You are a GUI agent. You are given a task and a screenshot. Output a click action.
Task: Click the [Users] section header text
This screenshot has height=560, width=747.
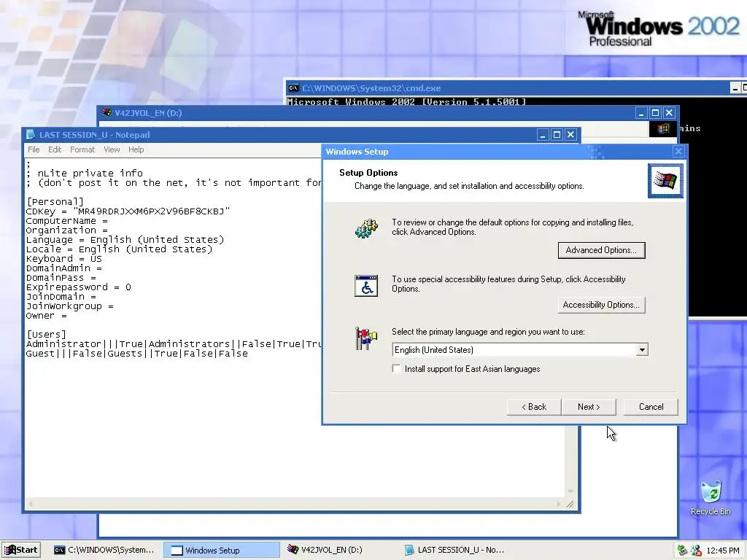click(x=46, y=334)
